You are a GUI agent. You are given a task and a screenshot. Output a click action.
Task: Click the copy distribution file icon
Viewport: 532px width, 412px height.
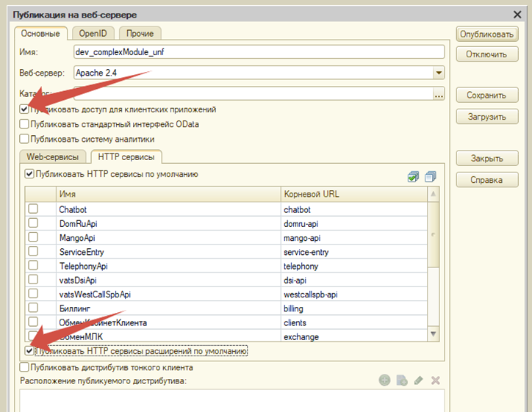(401, 380)
